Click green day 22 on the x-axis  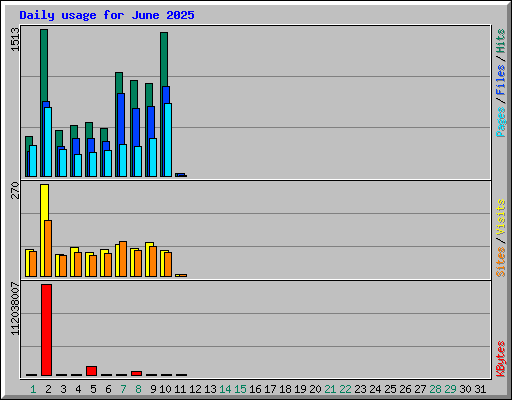tap(345, 389)
